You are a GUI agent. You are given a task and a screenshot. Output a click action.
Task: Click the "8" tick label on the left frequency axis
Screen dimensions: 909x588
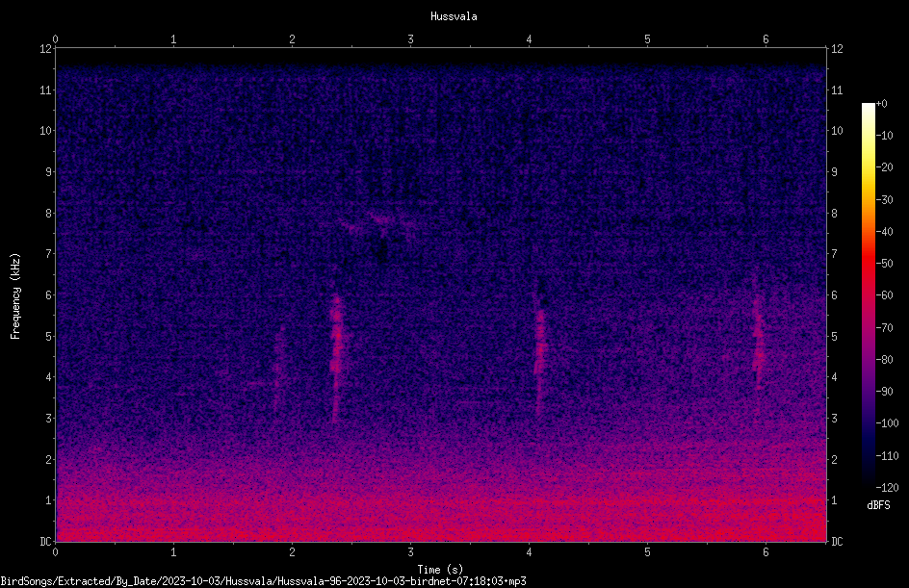pos(49,214)
